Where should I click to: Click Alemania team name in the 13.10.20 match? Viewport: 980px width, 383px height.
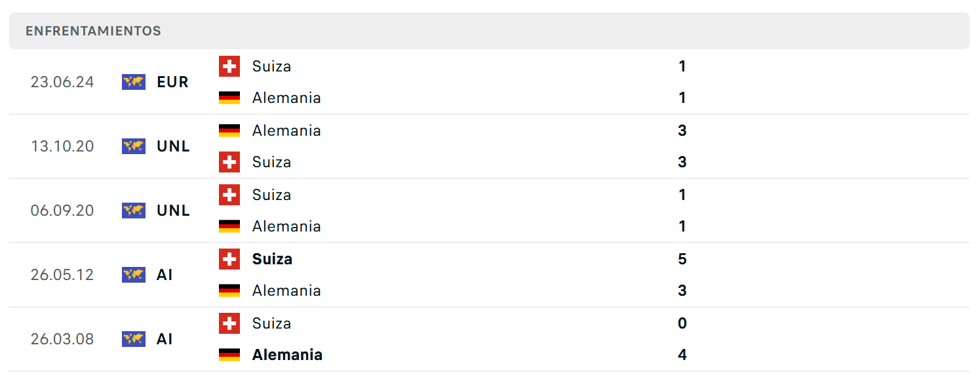point(286,131)
